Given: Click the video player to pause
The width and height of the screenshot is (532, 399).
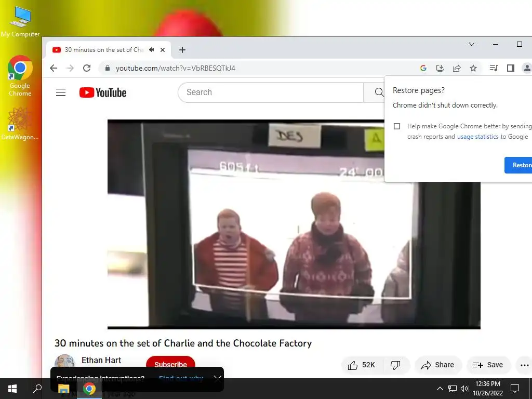Looking at the screenshot, I should tap(294, 224).
